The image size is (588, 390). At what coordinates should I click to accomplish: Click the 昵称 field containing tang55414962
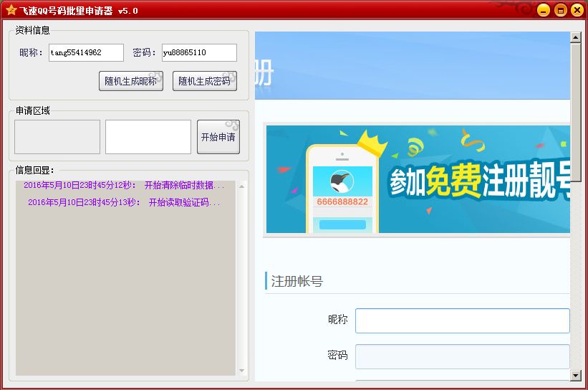[86, 52]
